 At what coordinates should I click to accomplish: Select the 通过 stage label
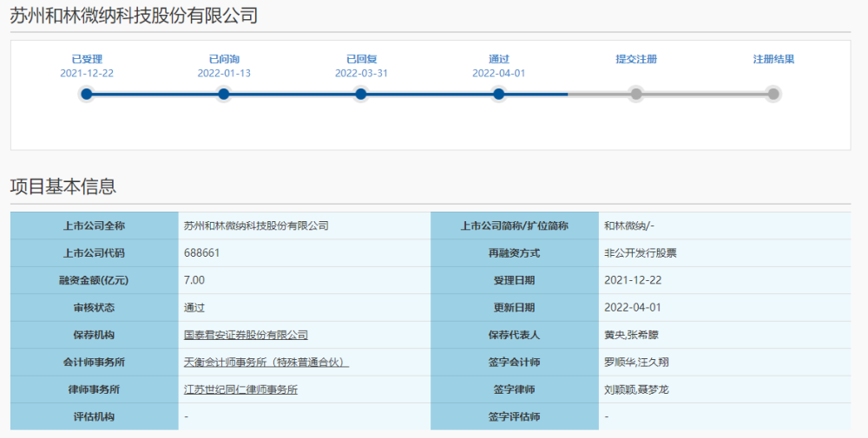tap(499, 59)
